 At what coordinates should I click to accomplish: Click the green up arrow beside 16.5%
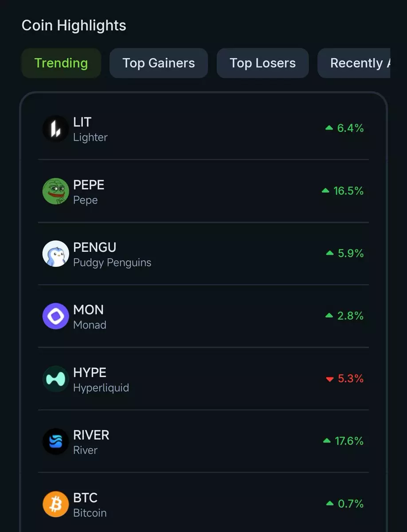[325, 191]
